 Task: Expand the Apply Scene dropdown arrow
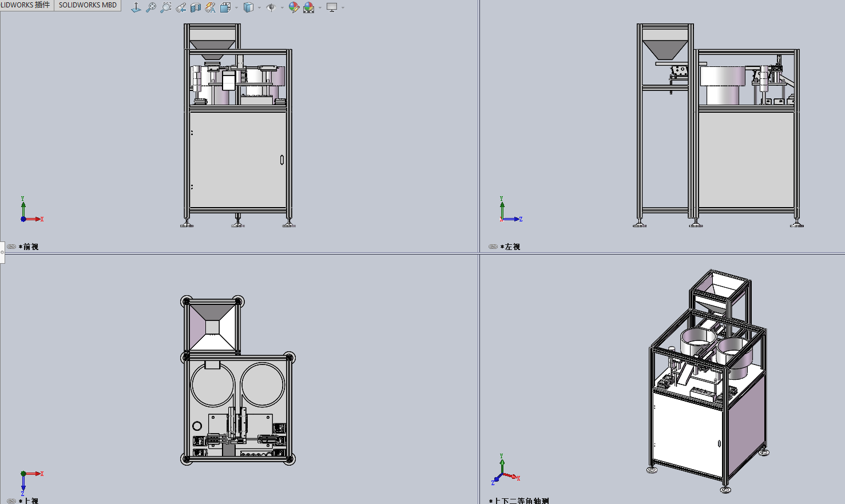click(x=320, y=8)
